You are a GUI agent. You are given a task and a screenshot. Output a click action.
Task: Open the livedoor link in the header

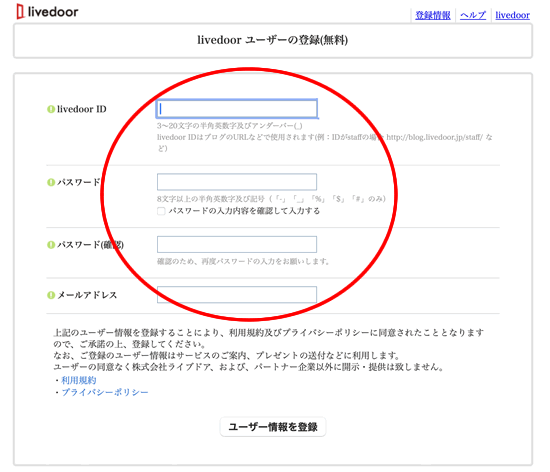tap(512, 15)
